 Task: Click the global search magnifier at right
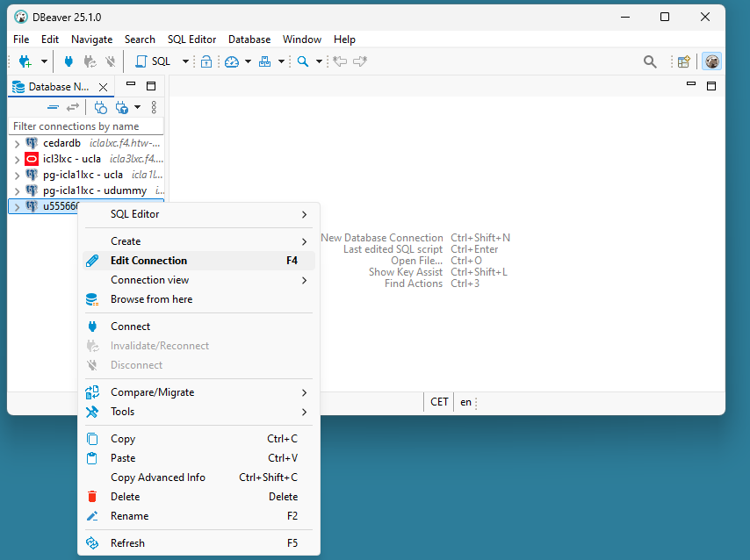(650, 61)
